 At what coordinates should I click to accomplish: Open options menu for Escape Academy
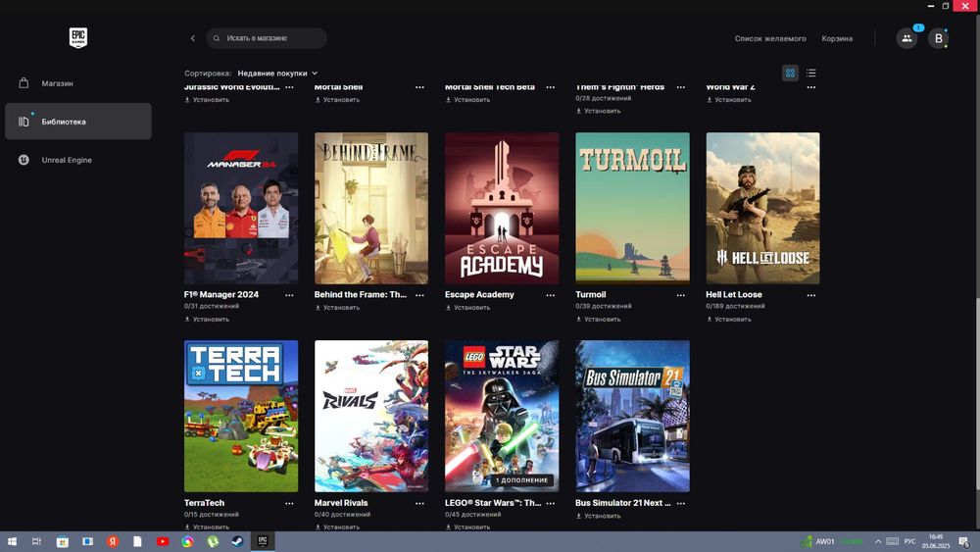coord(551,295)
